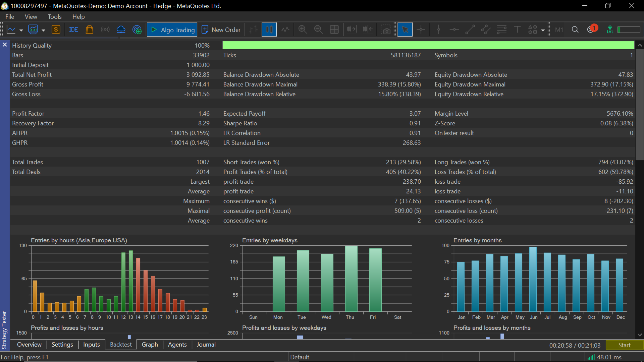644x362 pixels.
Task: Click the cloud VPS hosting icon
Action: tap(121, 30)
